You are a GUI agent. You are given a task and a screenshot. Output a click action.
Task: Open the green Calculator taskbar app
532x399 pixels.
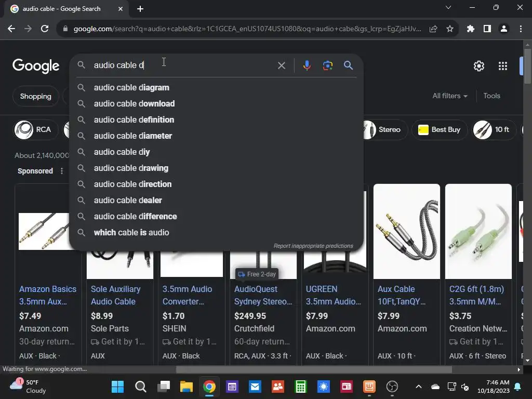click(301, 387)
